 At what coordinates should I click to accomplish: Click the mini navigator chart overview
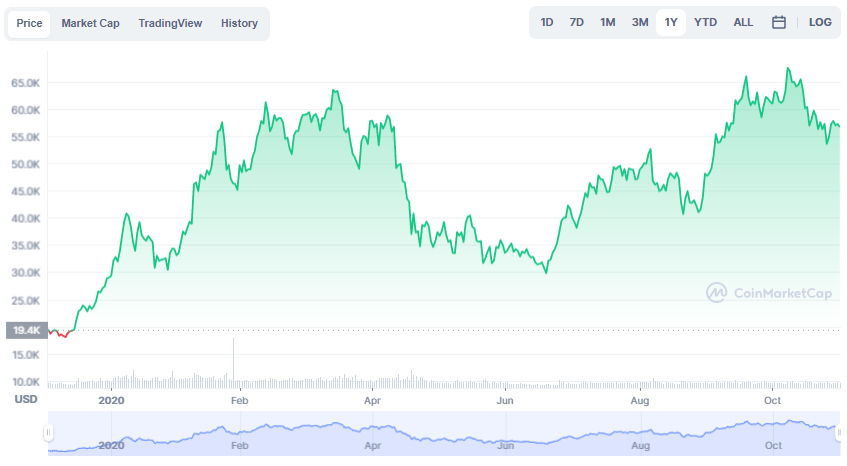(x=443, y=434)
